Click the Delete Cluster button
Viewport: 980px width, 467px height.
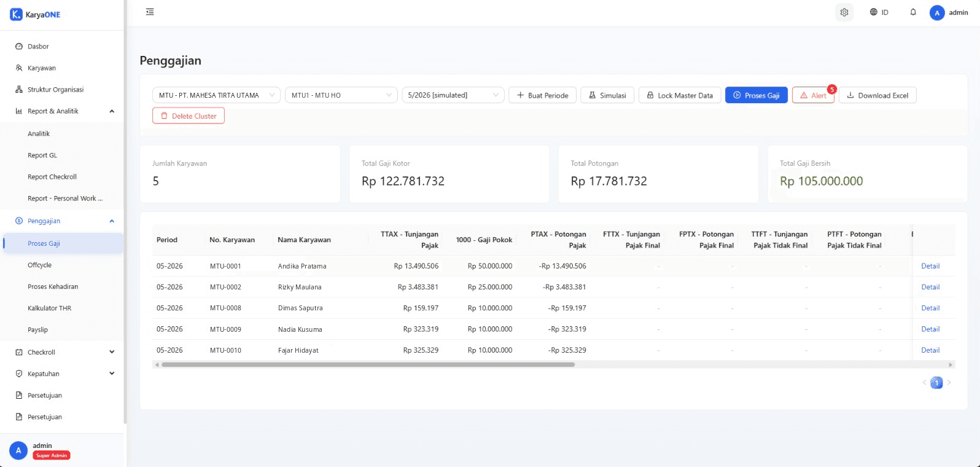[189, 116]
